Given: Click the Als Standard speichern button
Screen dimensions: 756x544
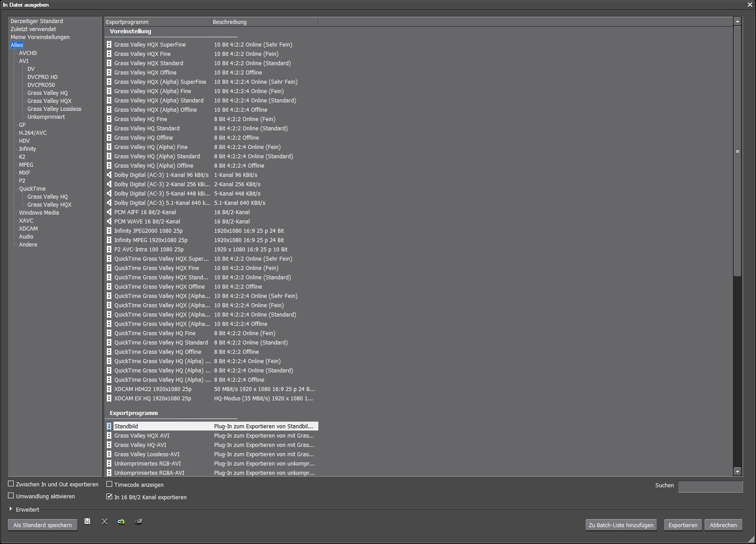Looking at the screenshot, I should coord(43,525).
